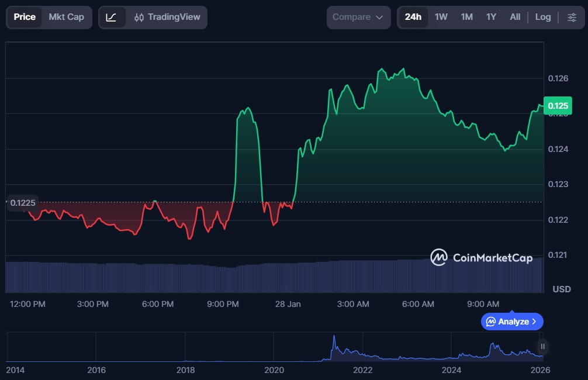
Task: Click the chat icon inside Analyze button
Action: [491, 322]
